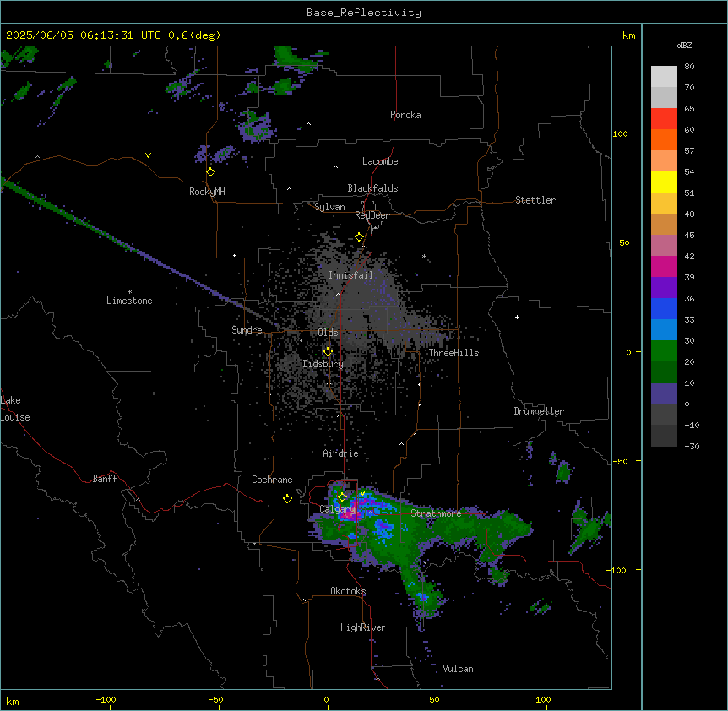
Task: Click the Limestone location label
Action: 129,301
